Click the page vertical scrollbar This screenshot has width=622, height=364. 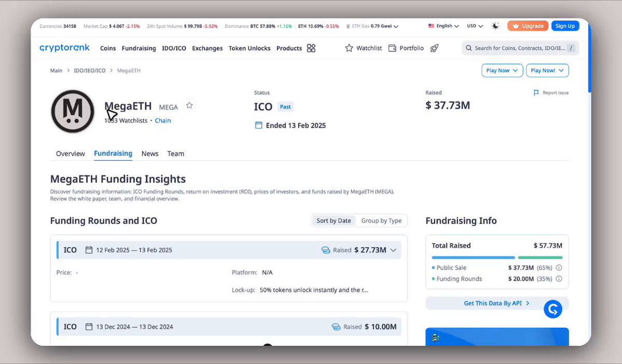[x=589, y=58]
